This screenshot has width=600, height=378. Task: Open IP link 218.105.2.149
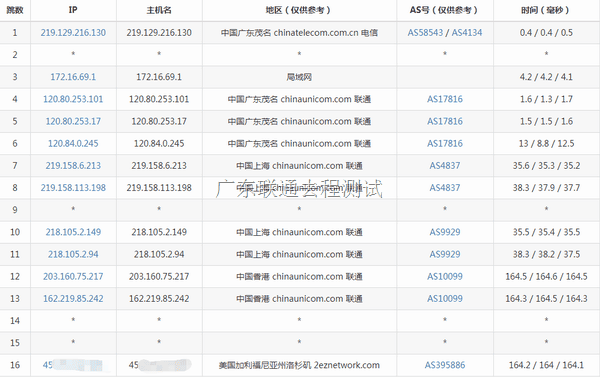pos(73,232)
